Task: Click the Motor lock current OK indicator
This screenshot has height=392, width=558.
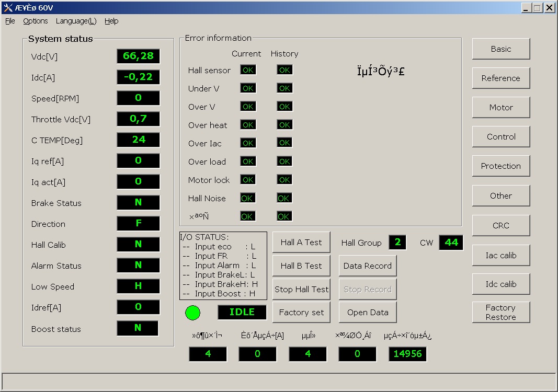Action: tap(248, 180)
